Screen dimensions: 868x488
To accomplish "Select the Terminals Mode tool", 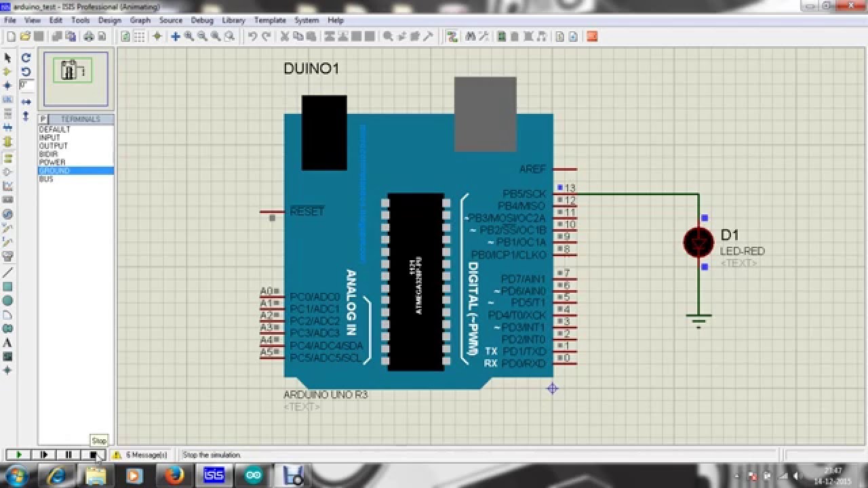I will [x=7, y=158].
